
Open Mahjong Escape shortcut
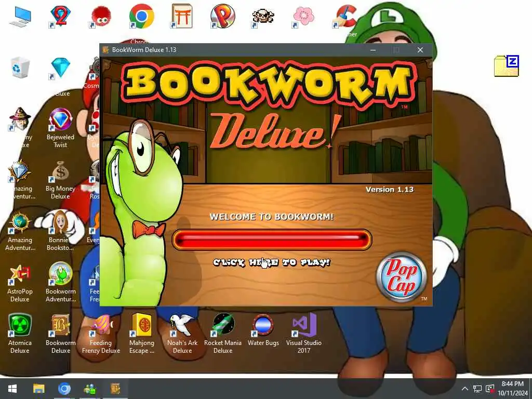click(141, 334)
